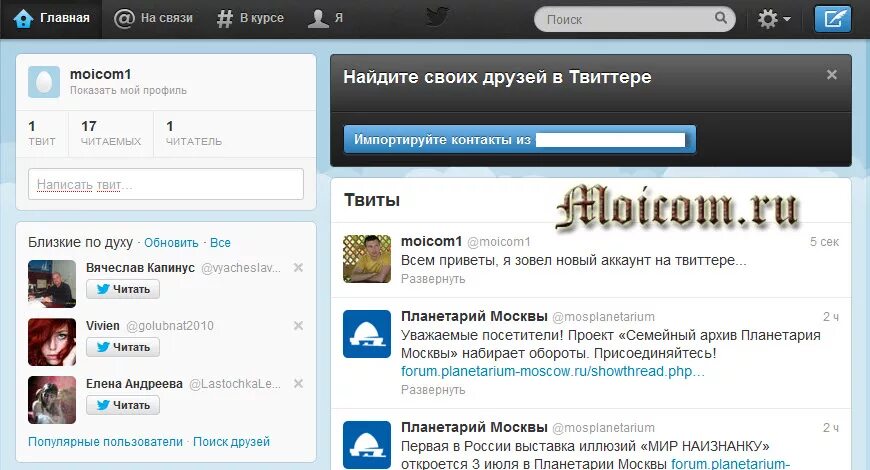The height and width of the screenshot is (470, 870).
Task: Click the Написать твит input box
Action: [x=166, y=184]
